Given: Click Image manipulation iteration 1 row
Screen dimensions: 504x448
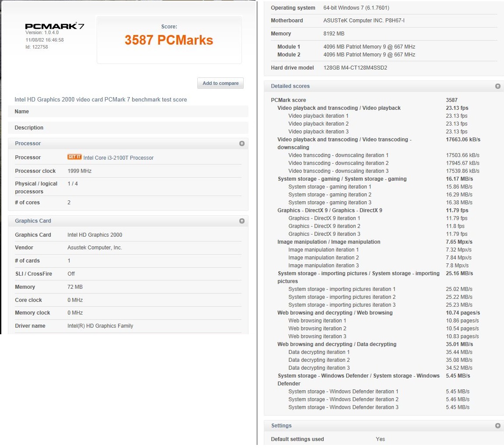Looking at the screenshot, I should click(x=380, y=250).
